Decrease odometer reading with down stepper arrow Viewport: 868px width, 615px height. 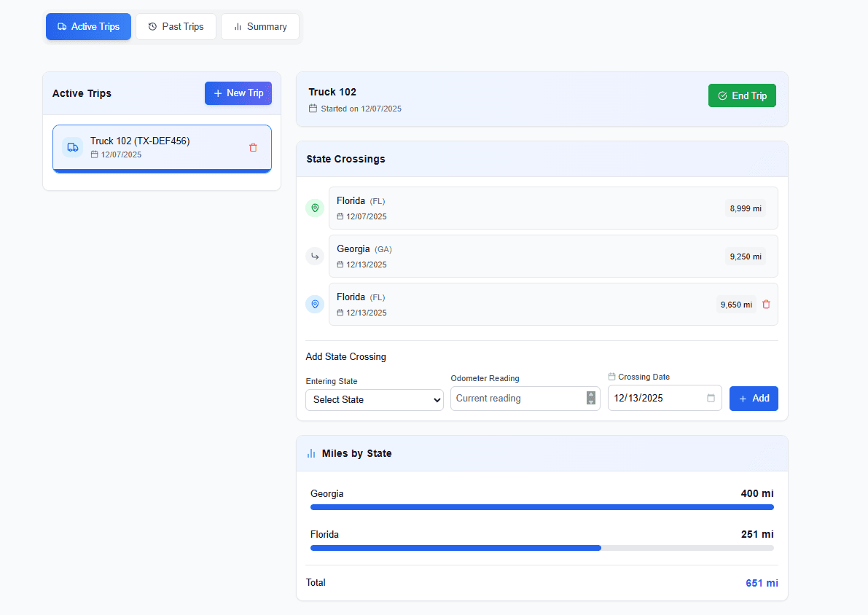pos(590,402)
